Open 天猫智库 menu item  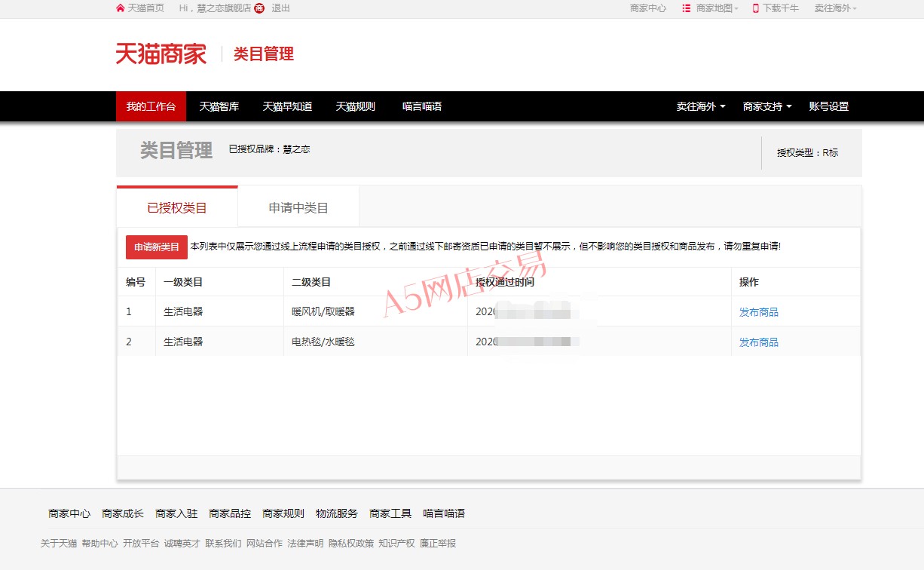[x=219, y=106]
